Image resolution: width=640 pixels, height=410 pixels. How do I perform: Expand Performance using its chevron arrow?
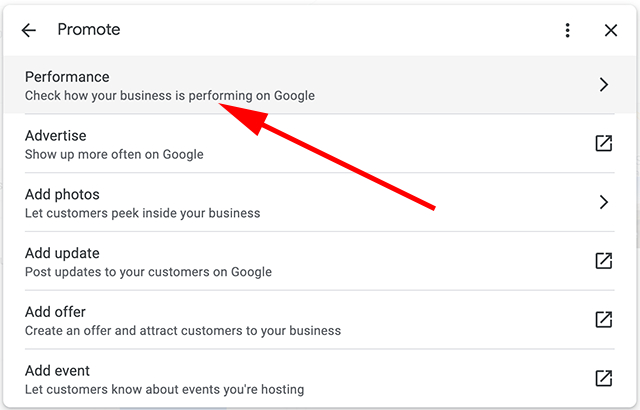click(603, 85)
